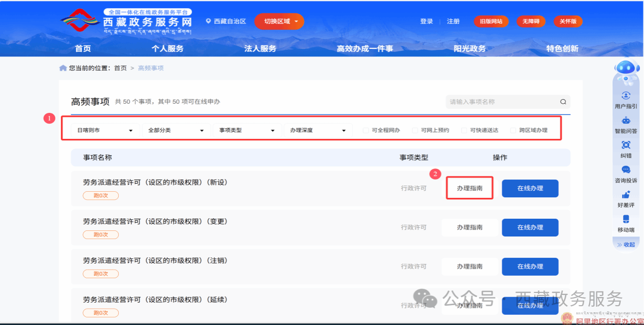This screenshot has width=644, height=325.
Task: Tick the 可网上预约 checkbox
Action: 415,130
